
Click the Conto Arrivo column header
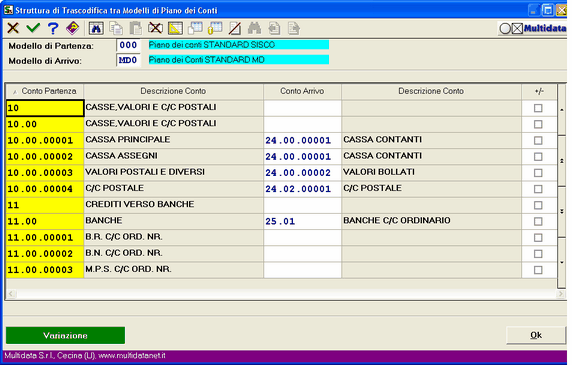pyautogui.click(x=302, y=91)
